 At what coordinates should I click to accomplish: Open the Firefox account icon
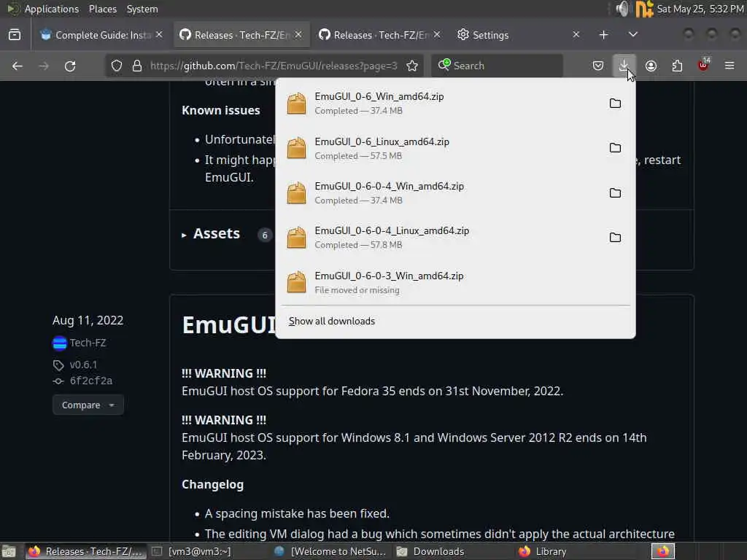coord(651,66)
